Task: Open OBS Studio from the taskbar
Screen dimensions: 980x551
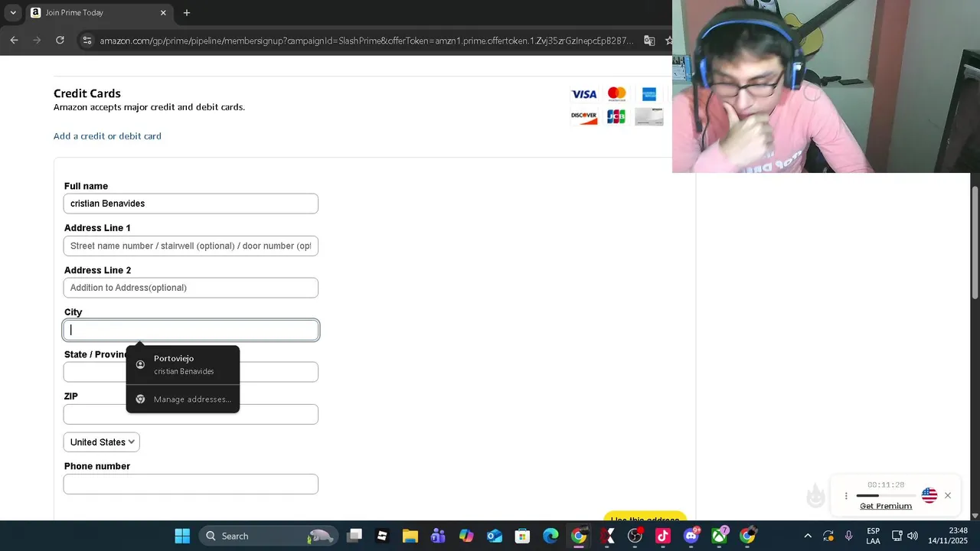Action: (x=635, y=536)
